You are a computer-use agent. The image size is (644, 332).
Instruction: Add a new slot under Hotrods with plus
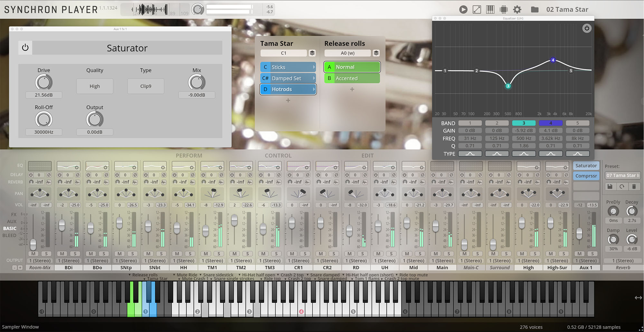coord(288,100)
